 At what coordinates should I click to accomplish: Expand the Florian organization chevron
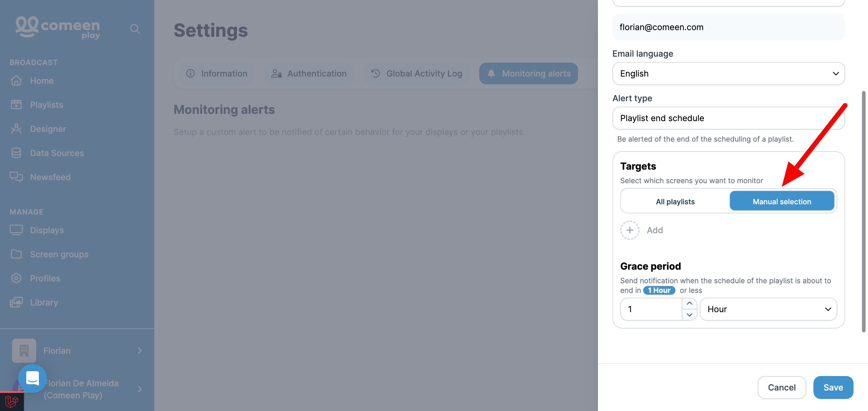point(140,351)
